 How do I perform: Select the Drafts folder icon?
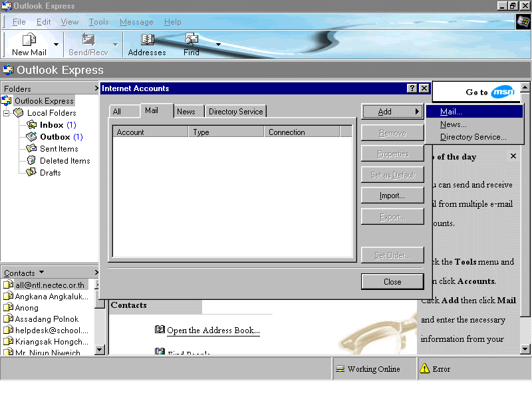[31, 172]
